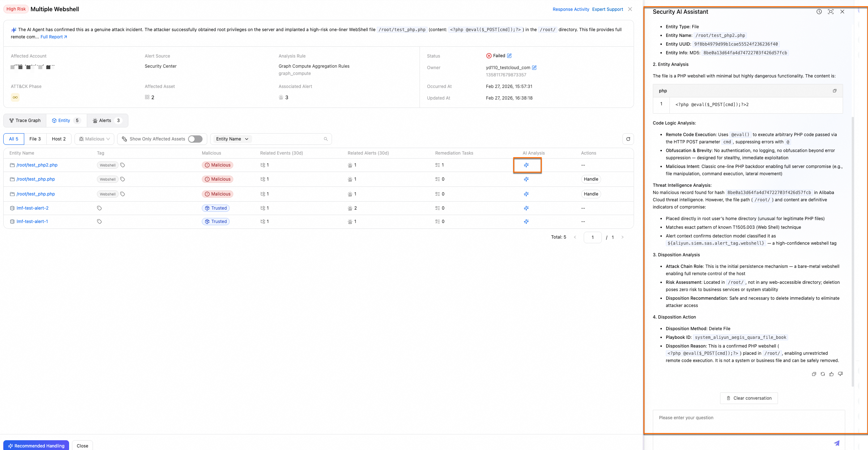Image resolution: width=868 pixels, height=450 pixels.
Task: Expand AI Assistant panel to fullscreen
Action: [x=831, y=12]
